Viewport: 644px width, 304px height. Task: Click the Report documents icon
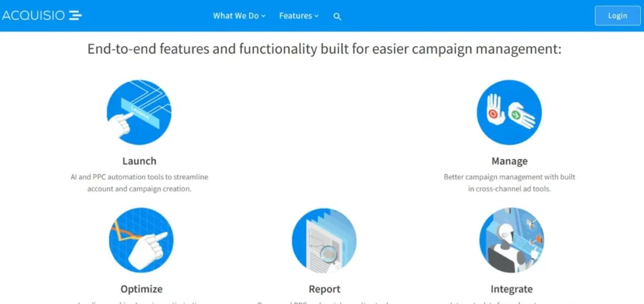pos(324,240)
